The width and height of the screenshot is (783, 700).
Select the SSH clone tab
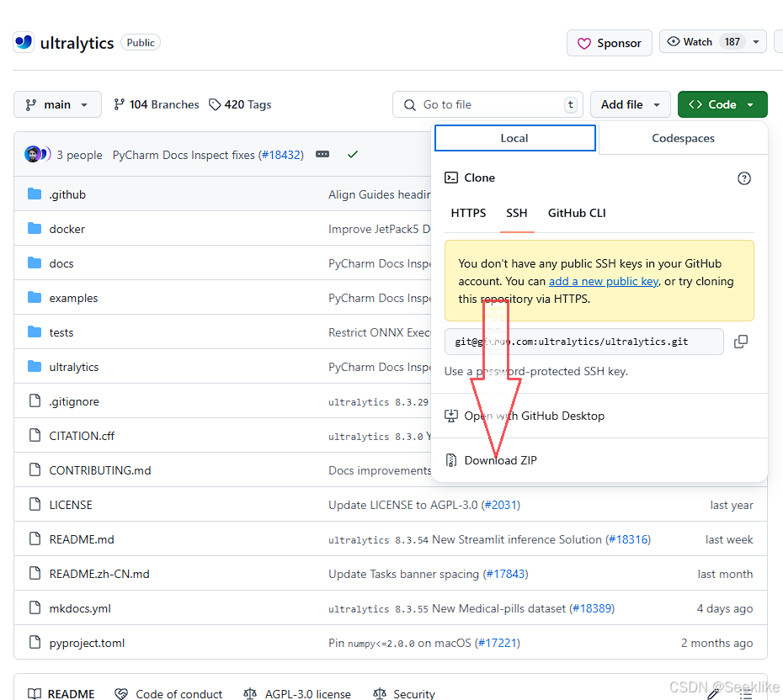click(x=516, y=213)
